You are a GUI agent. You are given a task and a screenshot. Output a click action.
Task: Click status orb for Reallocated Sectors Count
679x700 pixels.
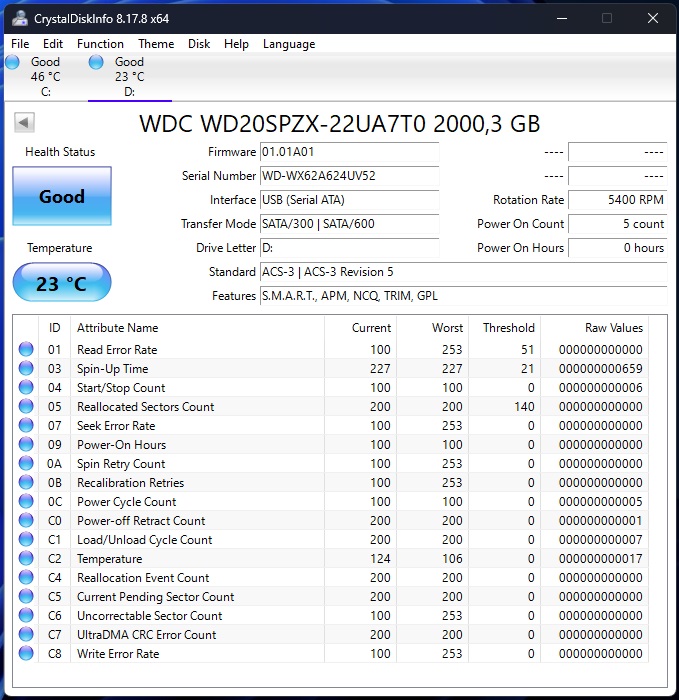[26, 406]
